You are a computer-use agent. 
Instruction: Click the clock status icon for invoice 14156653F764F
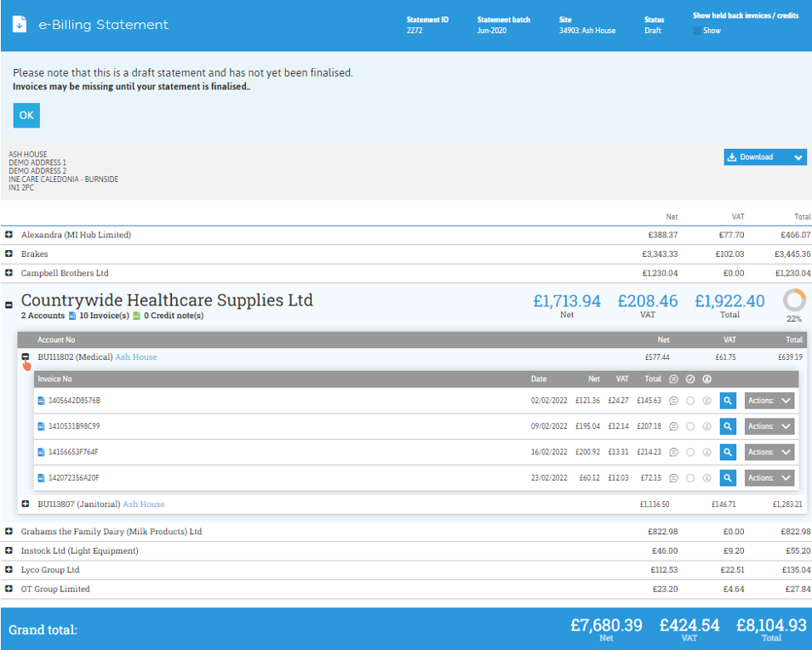706,453
